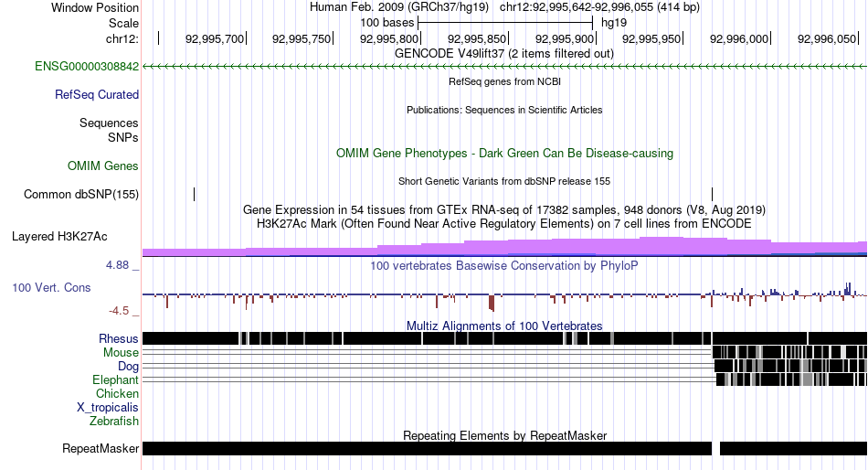Click the Sequences track label
The image size is (868, 470).
(109, 123)
